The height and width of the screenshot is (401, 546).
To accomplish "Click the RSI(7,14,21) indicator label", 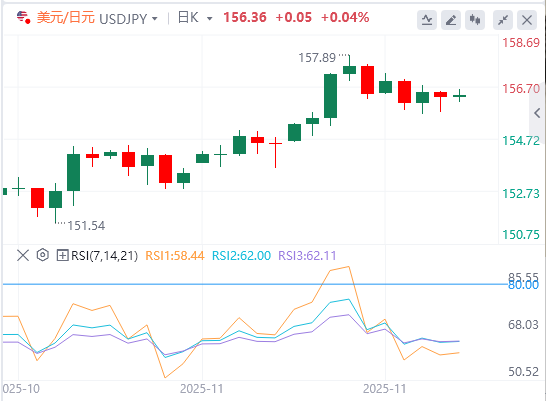I will 104,256.
